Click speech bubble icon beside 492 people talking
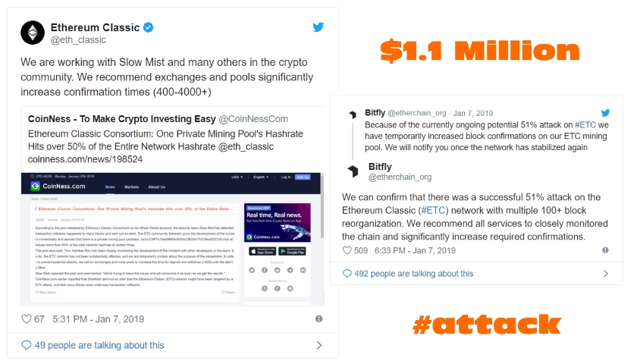This screenshot has height=364, width=637. [x=347, y=274]
